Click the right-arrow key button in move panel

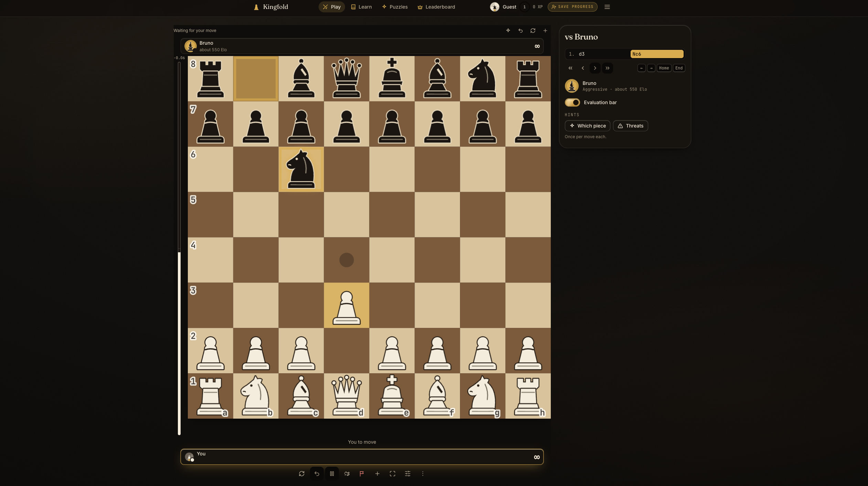coord(651,68)
